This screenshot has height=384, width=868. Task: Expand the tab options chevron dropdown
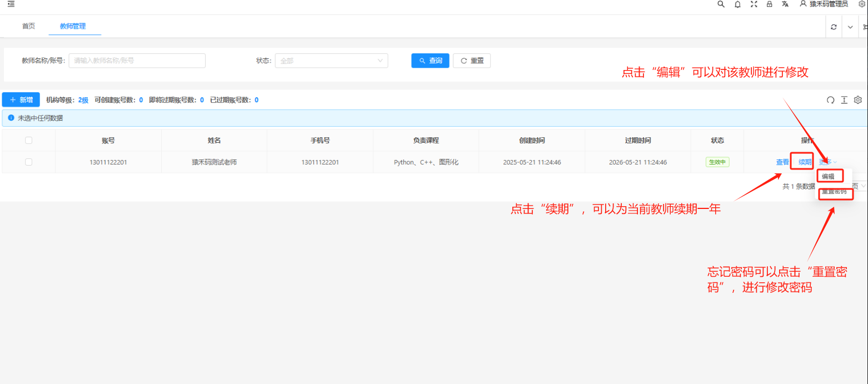[850, 27]
